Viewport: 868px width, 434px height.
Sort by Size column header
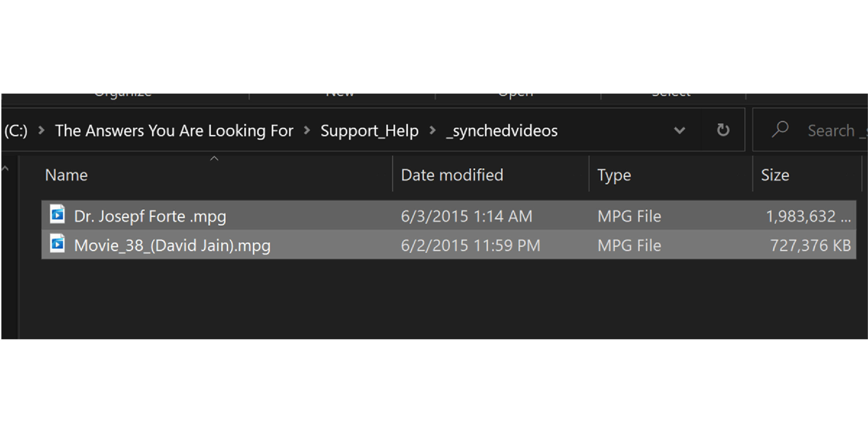click(x=775, y=175)
